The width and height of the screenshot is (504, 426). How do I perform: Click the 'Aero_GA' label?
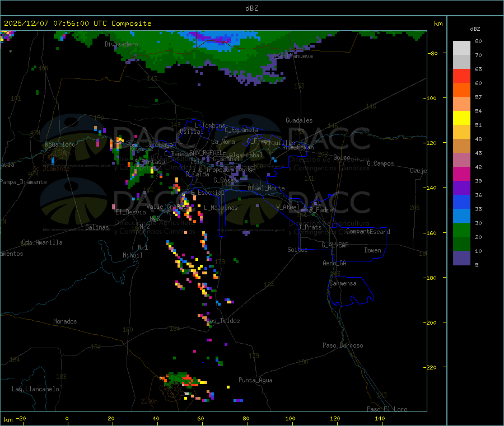334,264
